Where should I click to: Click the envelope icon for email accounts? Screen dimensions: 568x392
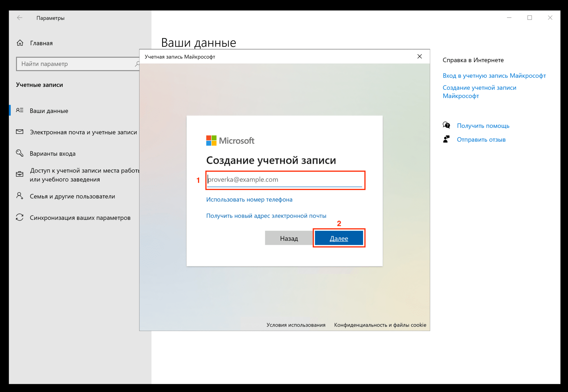(x=20, y=132)
